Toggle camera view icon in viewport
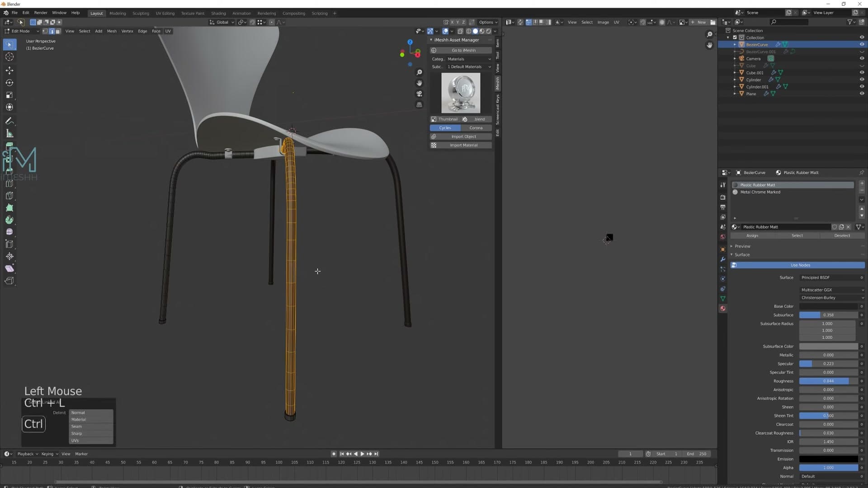 click(x=419, y=94)
